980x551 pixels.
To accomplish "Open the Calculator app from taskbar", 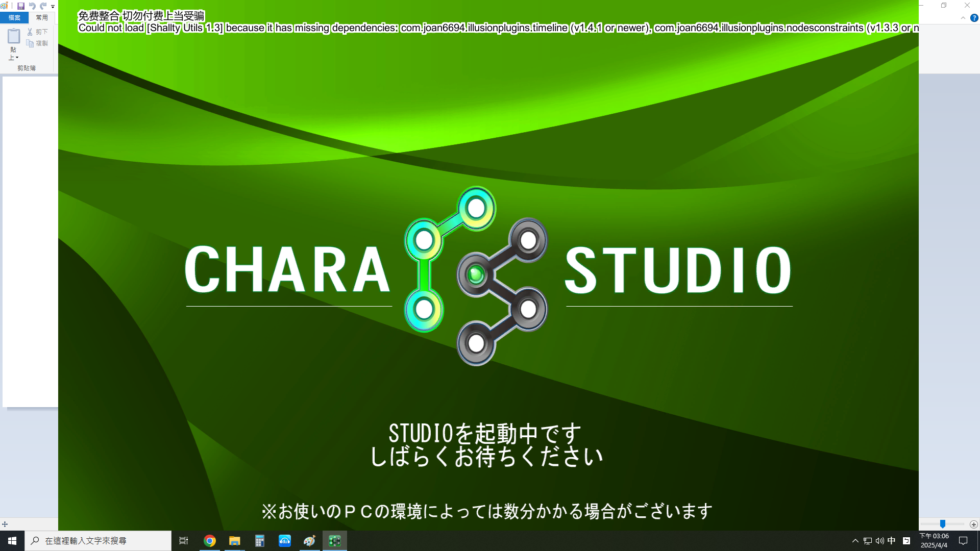I will pyautogui.click(x=259, y=541).
